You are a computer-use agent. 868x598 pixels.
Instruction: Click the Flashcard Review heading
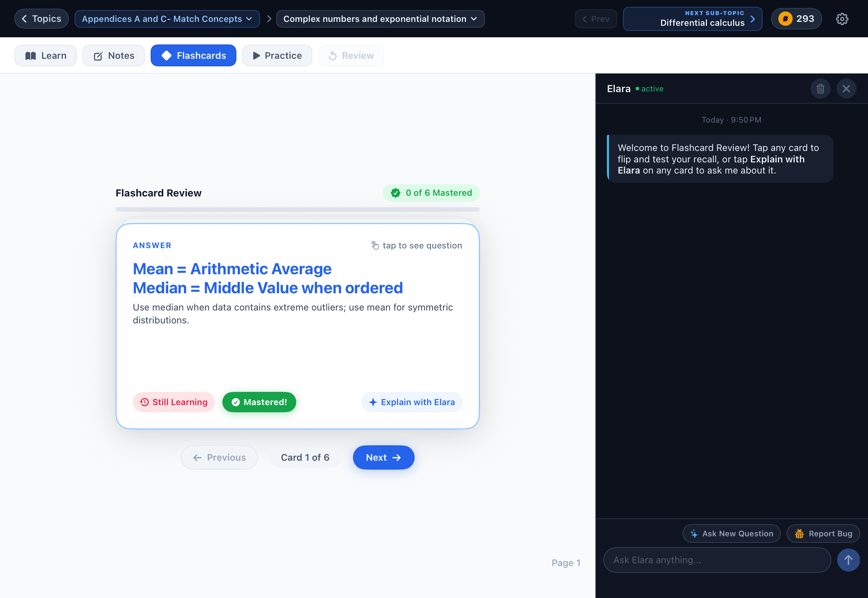(159, 193)
